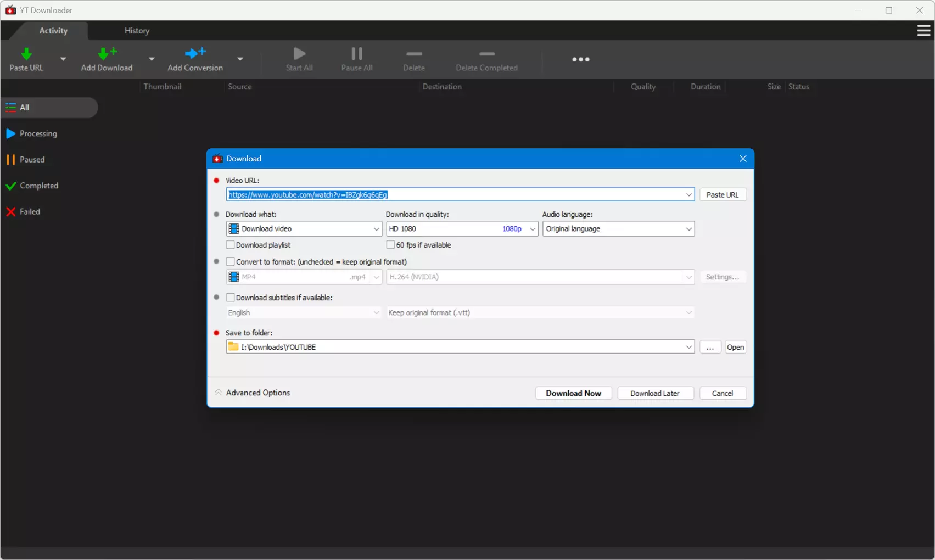935x560 pixels.
Task: Click the Size column header
Action: coord(774,87)
